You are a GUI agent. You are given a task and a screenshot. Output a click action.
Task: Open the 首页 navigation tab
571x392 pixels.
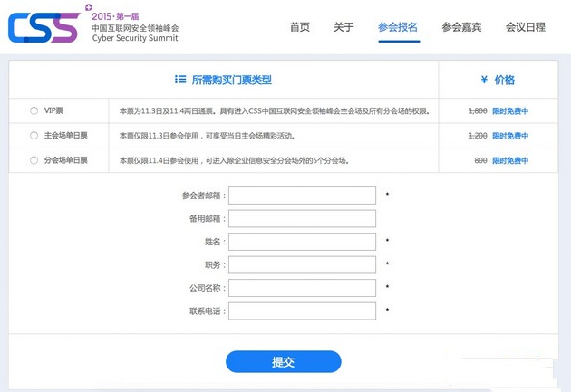(x=299, y=27)
